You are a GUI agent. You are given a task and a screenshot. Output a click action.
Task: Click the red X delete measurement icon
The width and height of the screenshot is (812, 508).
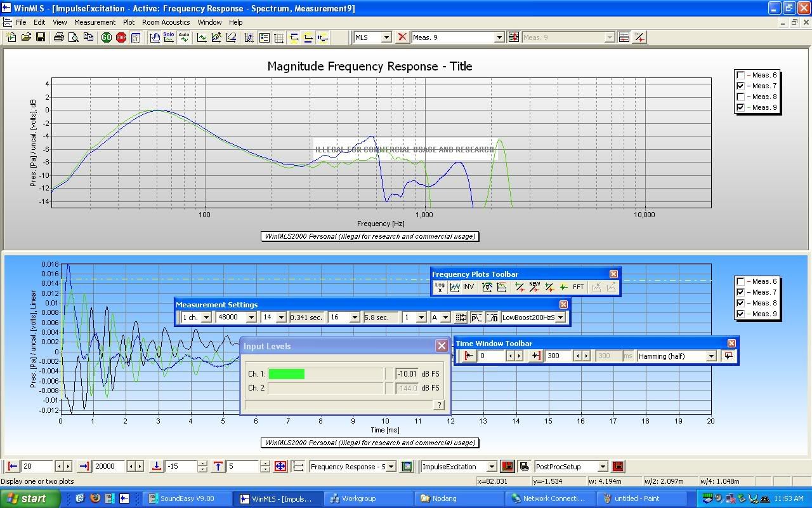click(402, 37)
